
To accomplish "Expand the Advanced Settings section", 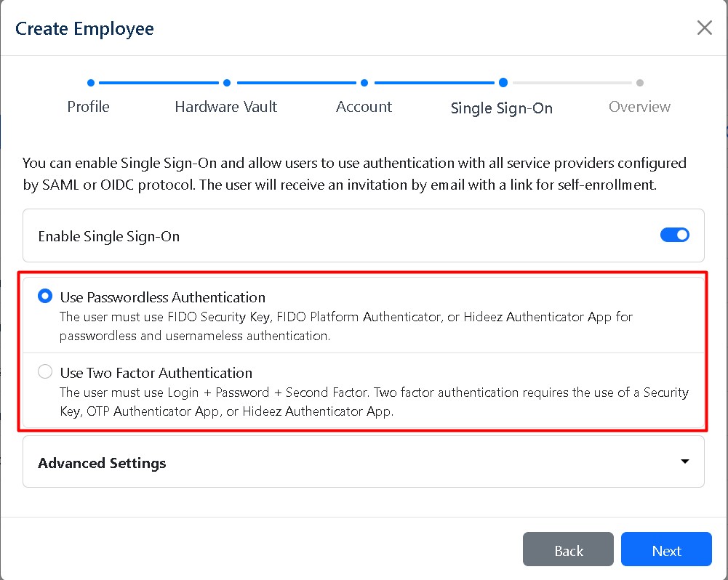I will click(x=102, y=462).
